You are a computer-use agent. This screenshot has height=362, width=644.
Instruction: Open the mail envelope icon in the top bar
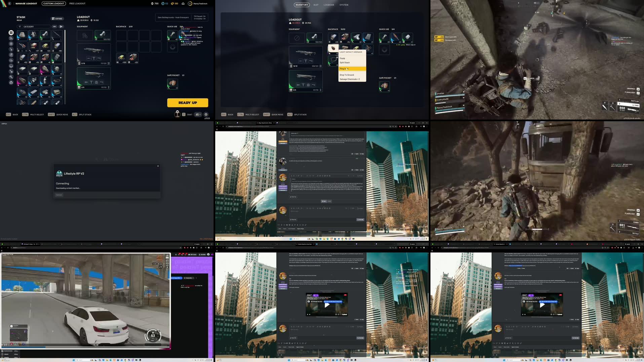183,3
